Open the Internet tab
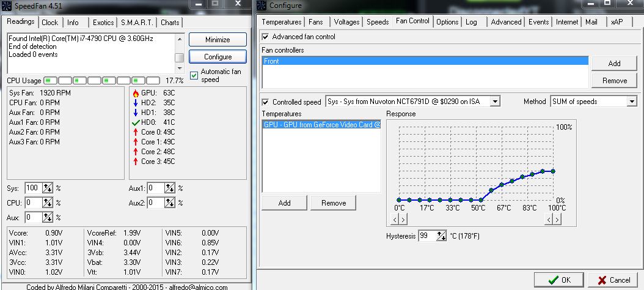The image size is (644, 290). coord(567,22)
